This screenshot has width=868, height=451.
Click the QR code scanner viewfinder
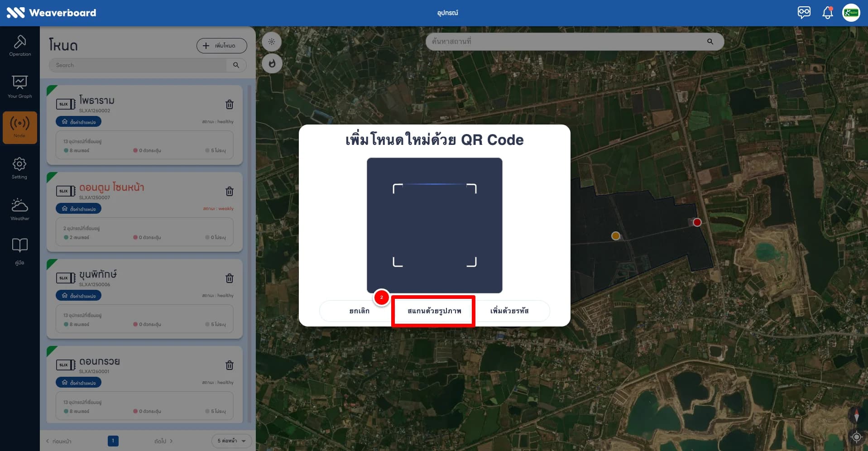click(x=434, y=225)
